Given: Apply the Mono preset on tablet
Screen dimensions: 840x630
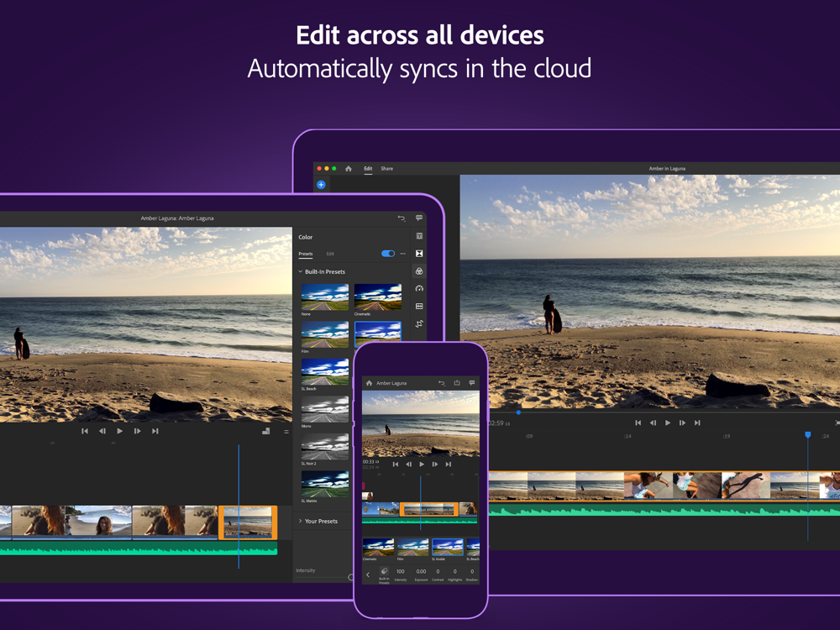Looking at the screenshot, I should pos(324,410).
